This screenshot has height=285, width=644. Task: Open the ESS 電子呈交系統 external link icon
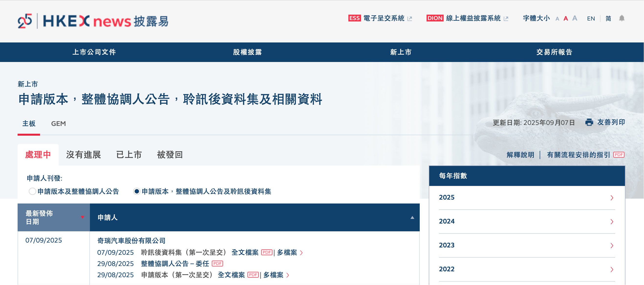(x=410, y=19)
